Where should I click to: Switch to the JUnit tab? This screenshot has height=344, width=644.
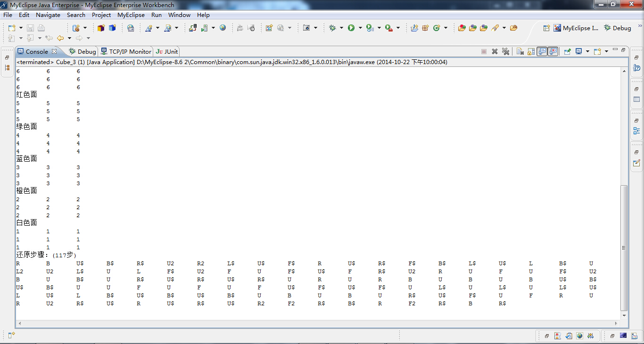click(167, 51)
